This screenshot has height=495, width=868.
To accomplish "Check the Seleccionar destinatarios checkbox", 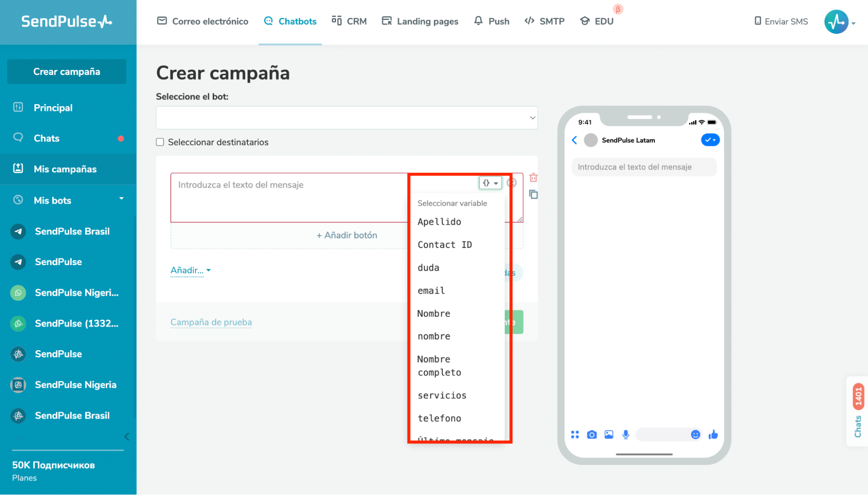I will [160, 142].
